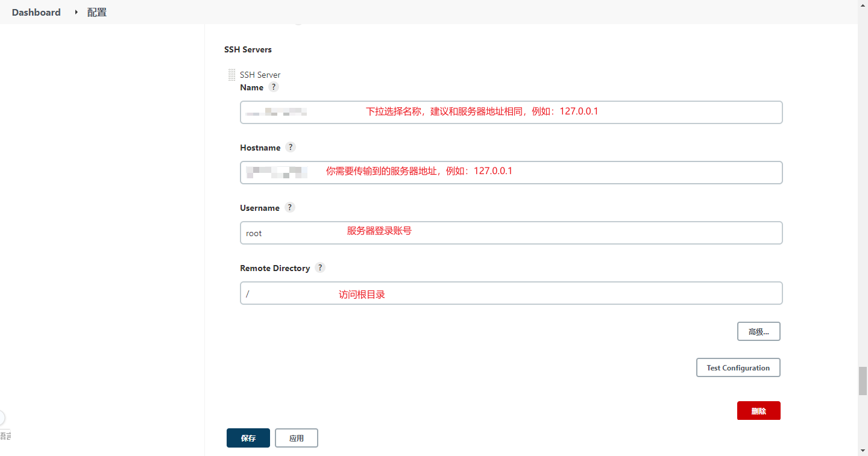This screenshot has height=456, width=868.
Task: Focus the Name input field
Action: coord(511,112)
